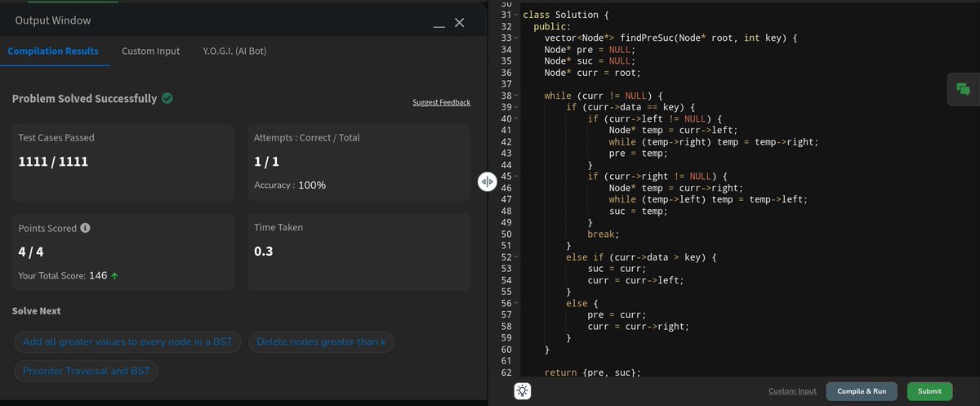Place cursor on 'Node* suc = NULL;' line 35
This screenshot has width=980, height=406.
(590, 61)
